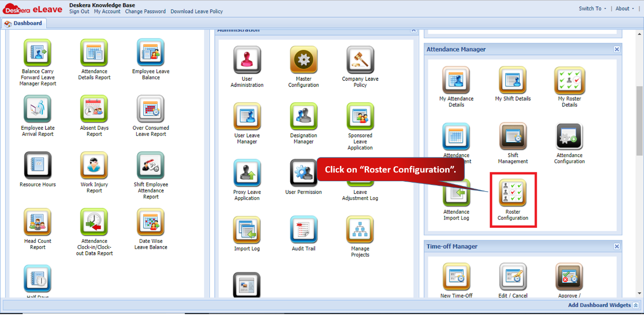Open User Permission icon
The height and width of the screenshot is (315, 644).
pyautogui.click(x=304, y=173)
